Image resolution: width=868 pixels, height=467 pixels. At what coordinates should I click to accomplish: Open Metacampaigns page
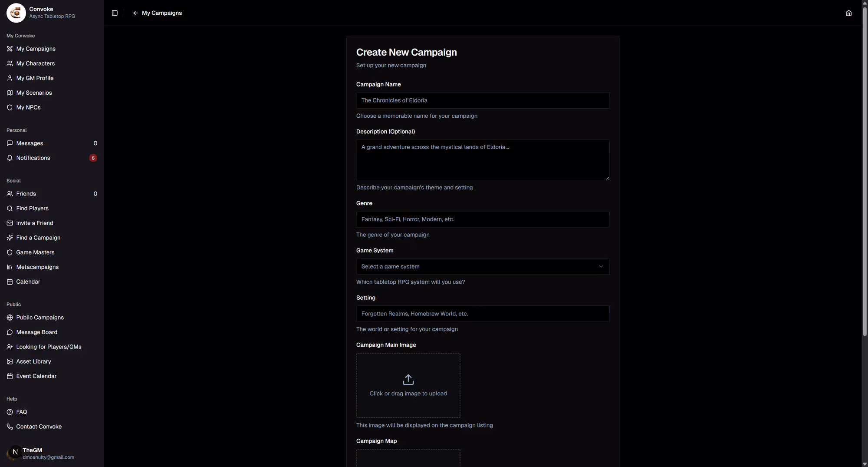click(52, 267)
